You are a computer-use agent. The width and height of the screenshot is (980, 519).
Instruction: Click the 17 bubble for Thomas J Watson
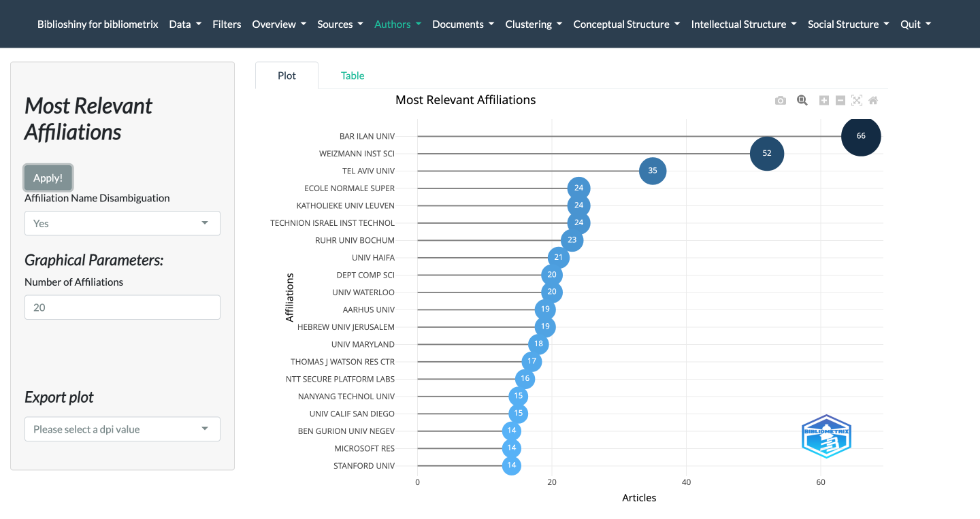click(x=532, y=362)
